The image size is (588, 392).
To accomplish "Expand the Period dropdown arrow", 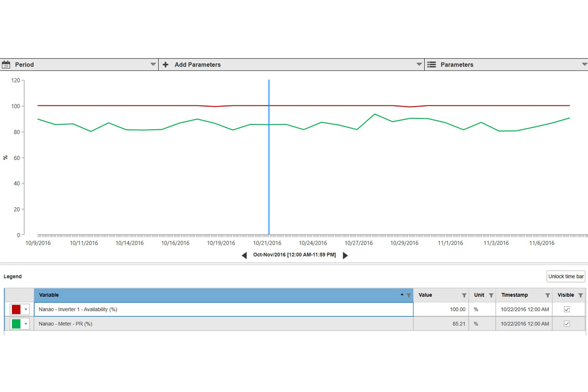I will [x=153, y=64].
